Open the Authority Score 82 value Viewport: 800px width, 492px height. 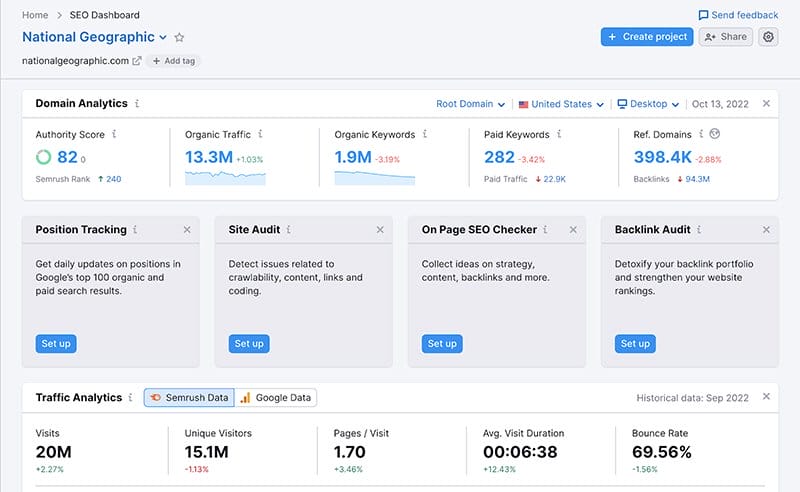tap(67, 157)
